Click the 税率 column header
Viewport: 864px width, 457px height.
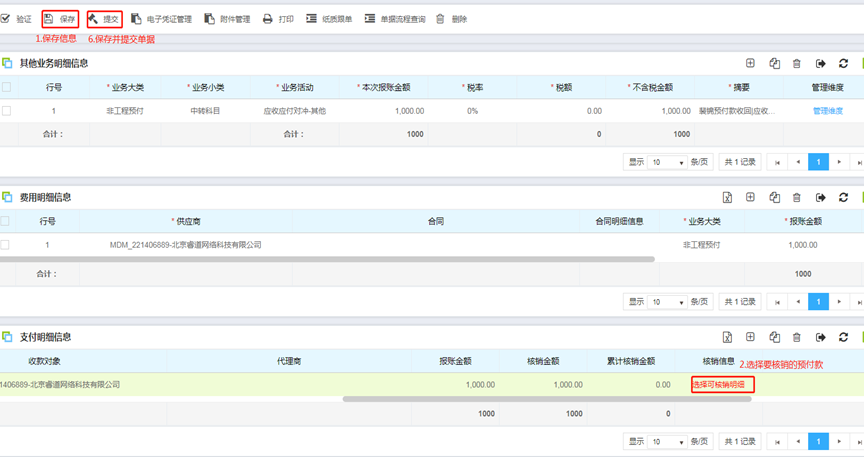[472, 87]
